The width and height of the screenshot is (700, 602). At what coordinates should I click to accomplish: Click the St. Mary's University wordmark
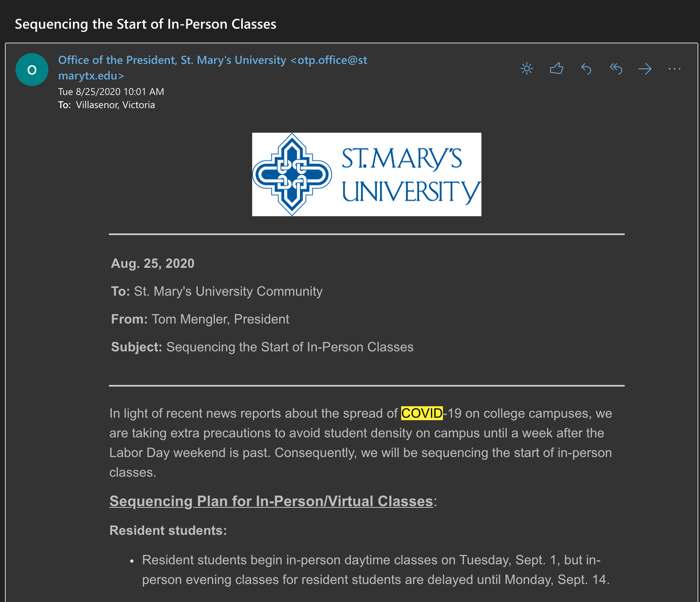point(409,175)
